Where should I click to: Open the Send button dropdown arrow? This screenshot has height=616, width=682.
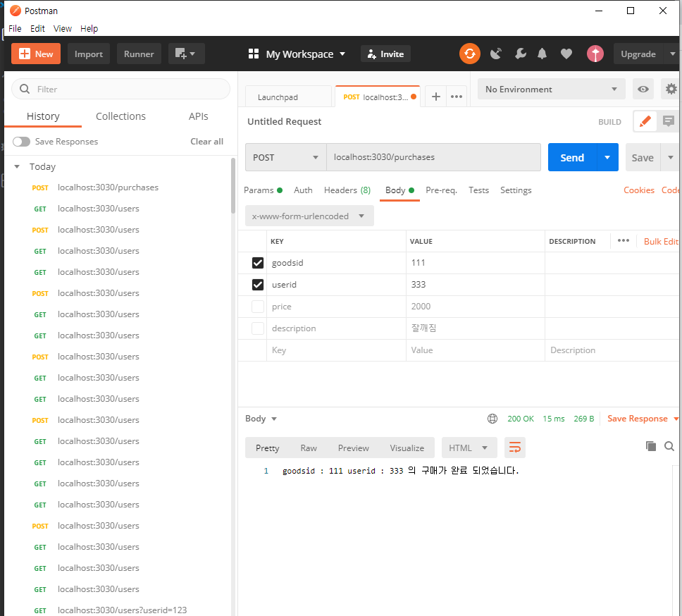click(607, 157)
